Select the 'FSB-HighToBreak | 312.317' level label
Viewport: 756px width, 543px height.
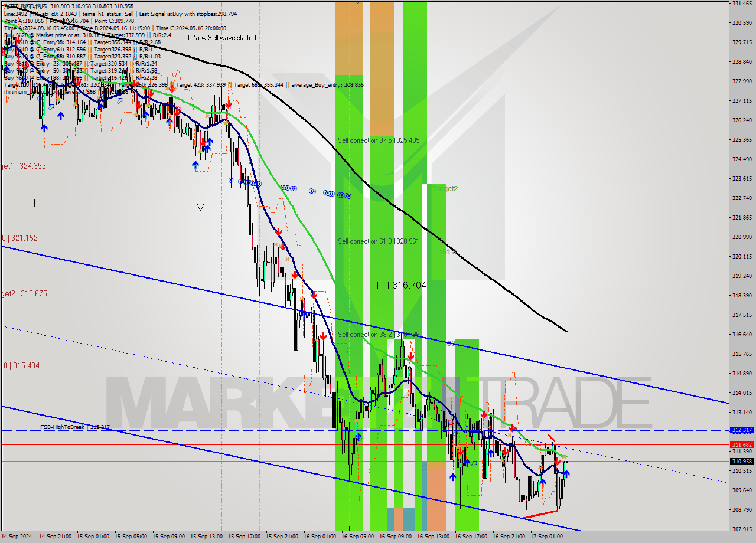75,427
